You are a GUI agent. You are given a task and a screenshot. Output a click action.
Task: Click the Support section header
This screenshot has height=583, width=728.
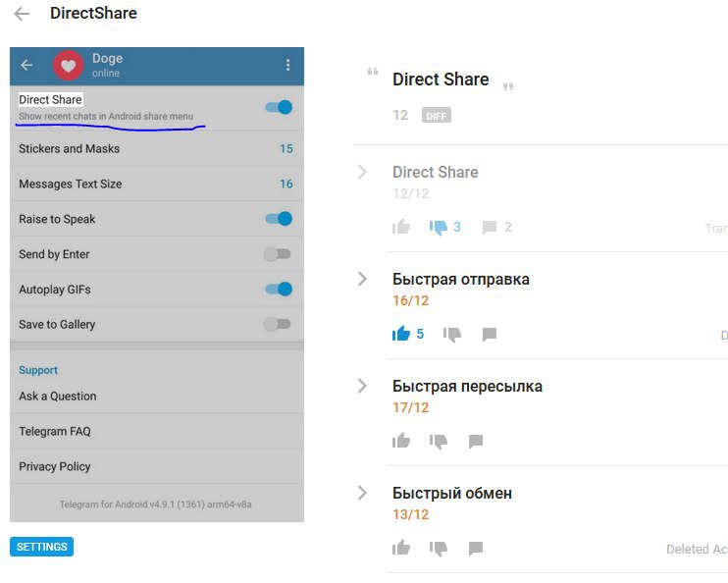38,370
